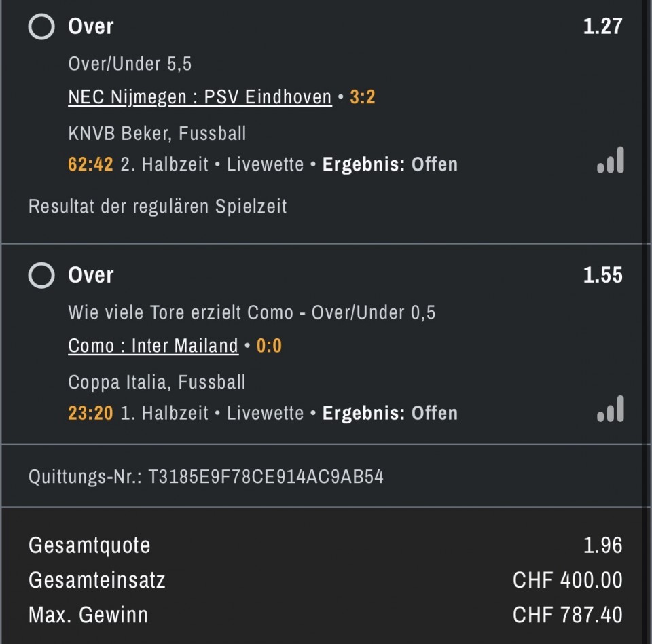Viewport: 652px width, 644px height.
Task: Click the Gesamteinsatz amount CHF 400.00
Action: [567, 580]
